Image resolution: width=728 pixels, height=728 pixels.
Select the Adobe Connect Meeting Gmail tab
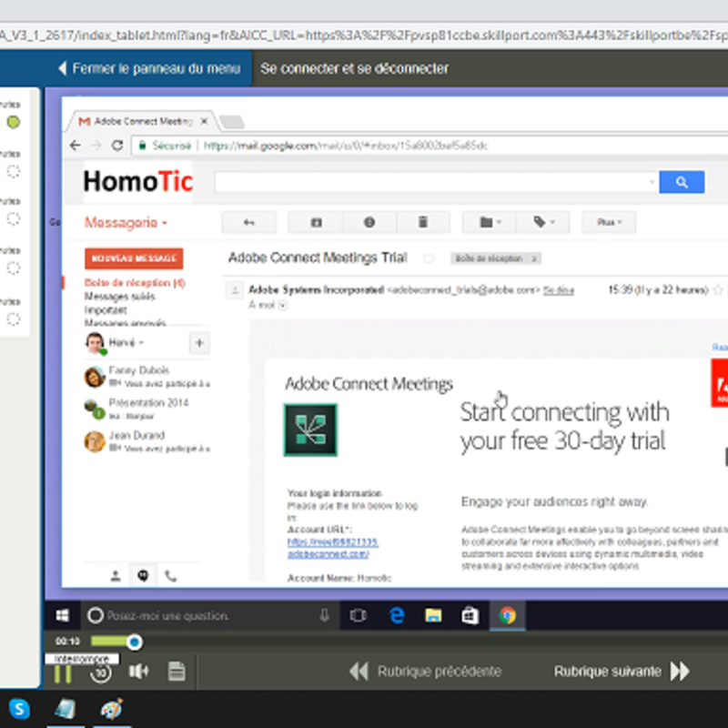point(143,121)
